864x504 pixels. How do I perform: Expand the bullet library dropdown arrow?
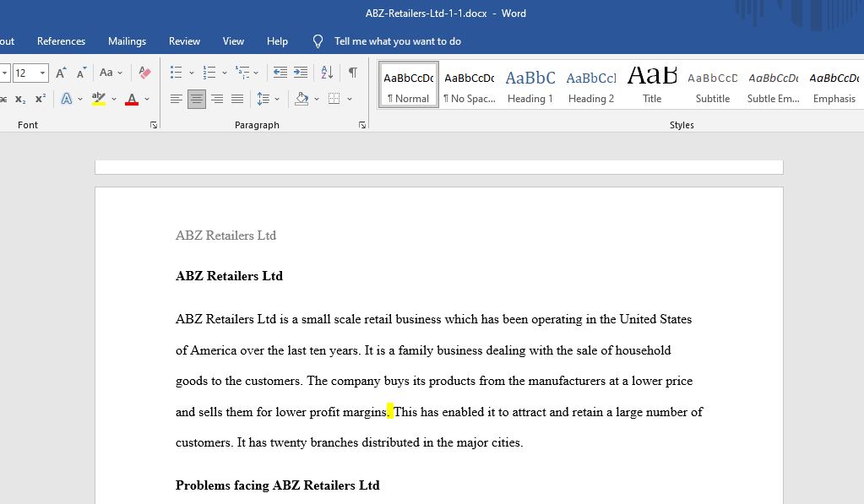191,73
